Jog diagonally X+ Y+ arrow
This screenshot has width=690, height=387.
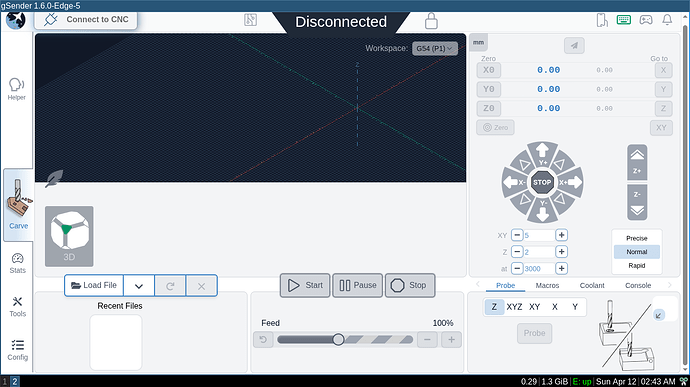point(559,165)
